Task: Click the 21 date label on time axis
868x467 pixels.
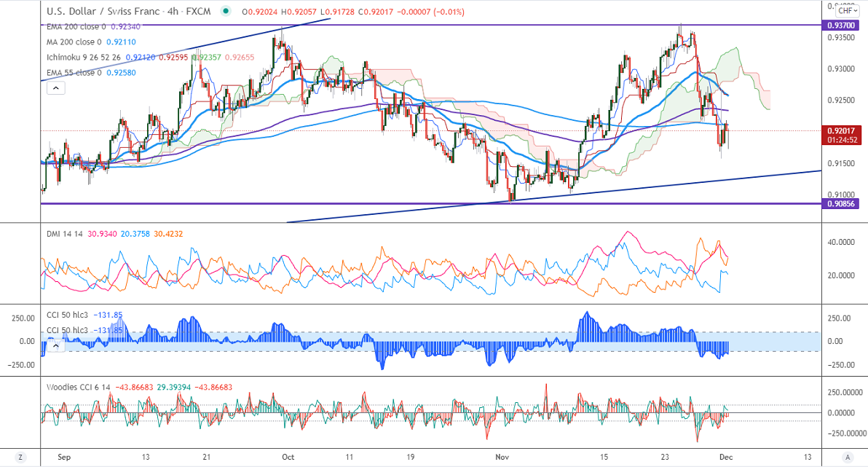Action: pos(207,457)
